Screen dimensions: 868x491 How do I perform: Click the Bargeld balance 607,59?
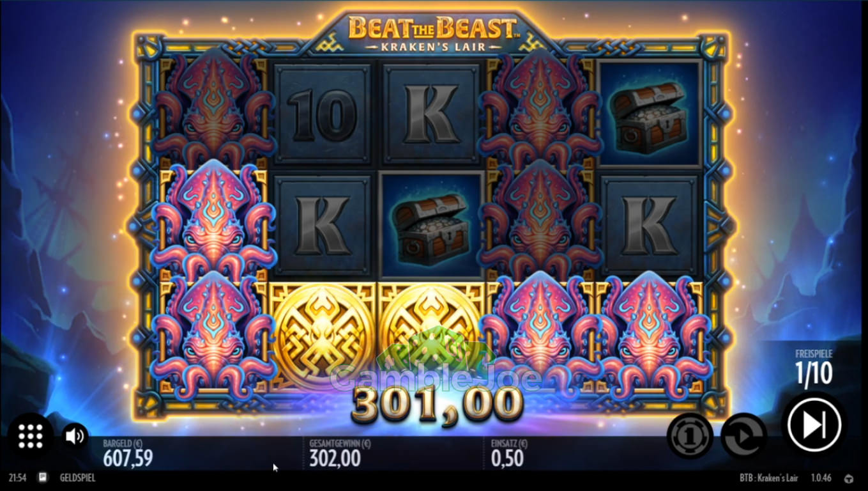[127, 458]
